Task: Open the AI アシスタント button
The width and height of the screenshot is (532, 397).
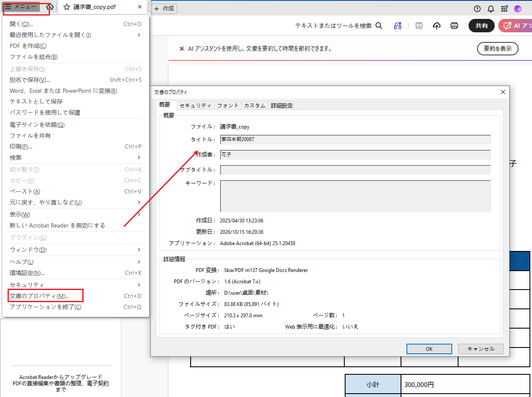Action: (515, 26)
